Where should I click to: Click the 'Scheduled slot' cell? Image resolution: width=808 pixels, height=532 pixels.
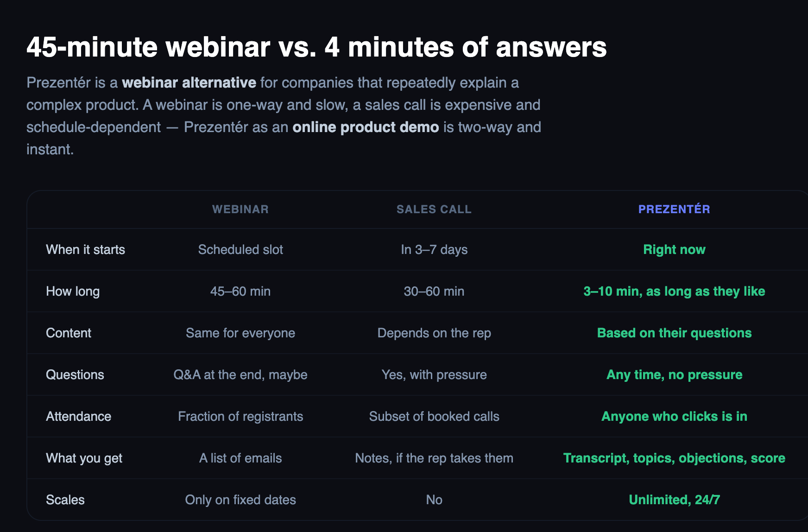[x=240, y=249]
